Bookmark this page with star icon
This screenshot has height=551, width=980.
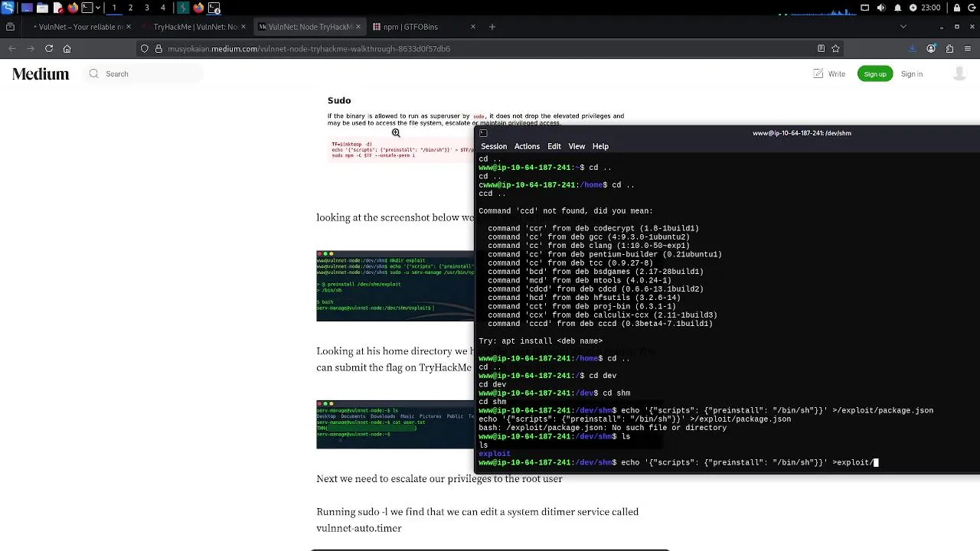tap(835, 48)
